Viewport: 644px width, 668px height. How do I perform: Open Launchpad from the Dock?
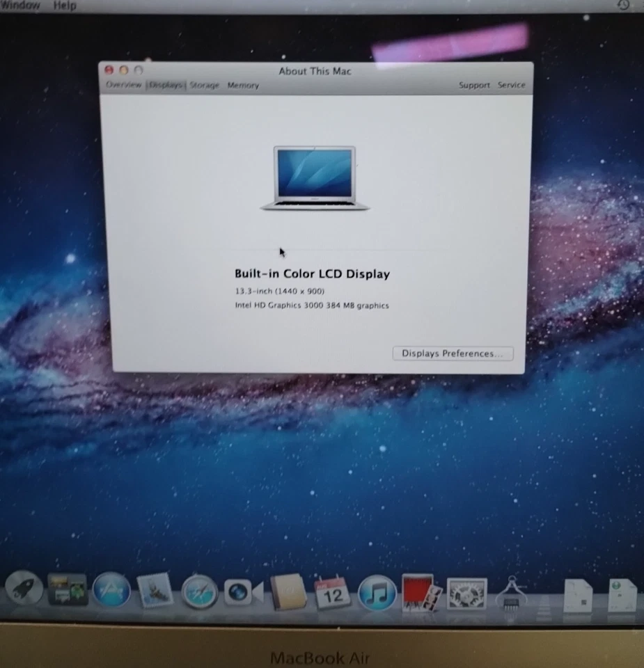(24, 590)
